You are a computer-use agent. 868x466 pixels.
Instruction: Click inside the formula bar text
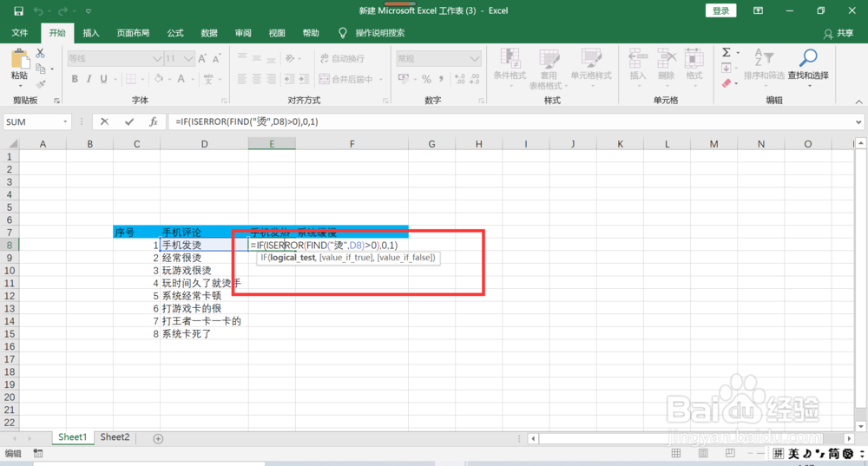(247, 121)
